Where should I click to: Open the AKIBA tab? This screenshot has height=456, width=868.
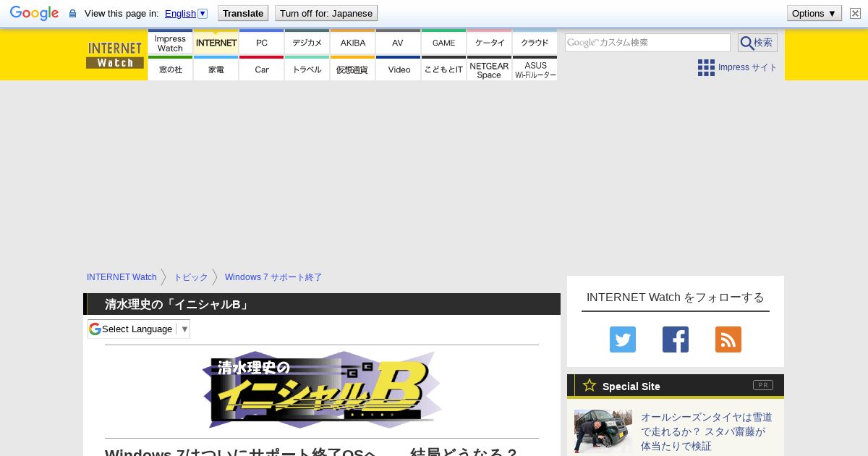352,43
